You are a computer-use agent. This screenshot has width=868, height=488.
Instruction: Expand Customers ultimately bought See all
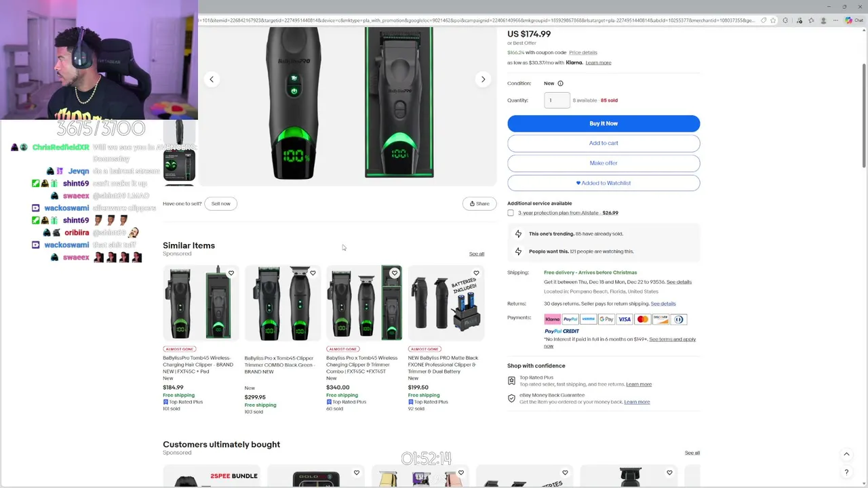[x=692, y=453]
